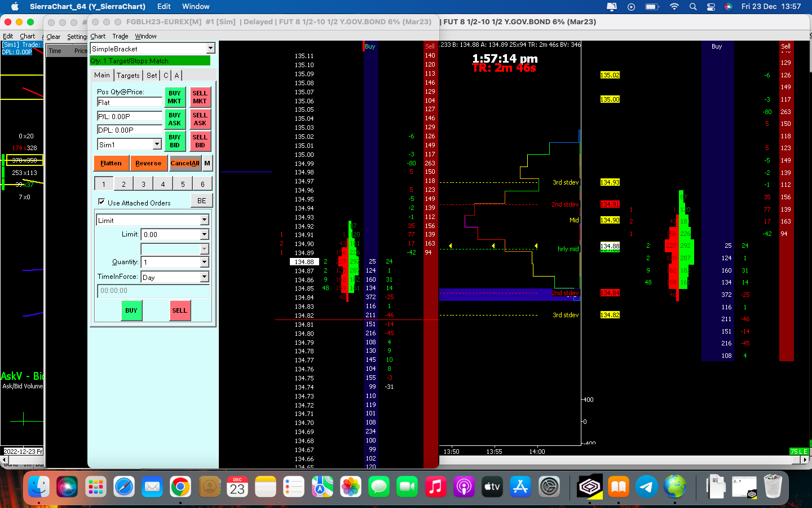812x508 pixels.
Task: Open the Limit order type dropdown
Action: (204, 220)
